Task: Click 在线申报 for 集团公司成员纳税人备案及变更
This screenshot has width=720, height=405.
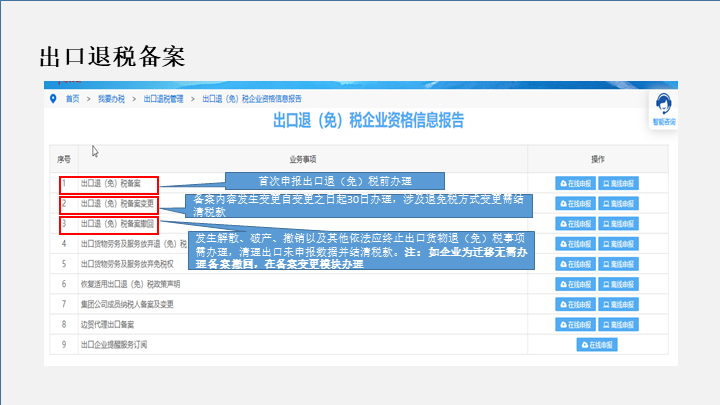Action: point(575,304)
